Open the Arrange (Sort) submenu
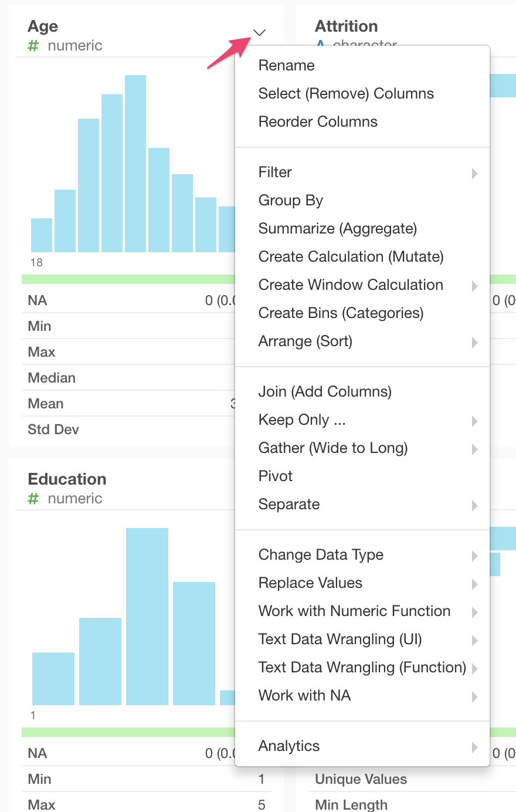 474,342
